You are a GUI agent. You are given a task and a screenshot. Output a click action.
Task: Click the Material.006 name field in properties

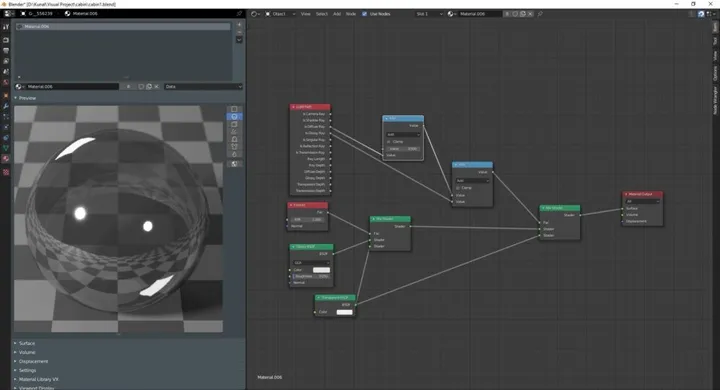click(x=72, y=86)
